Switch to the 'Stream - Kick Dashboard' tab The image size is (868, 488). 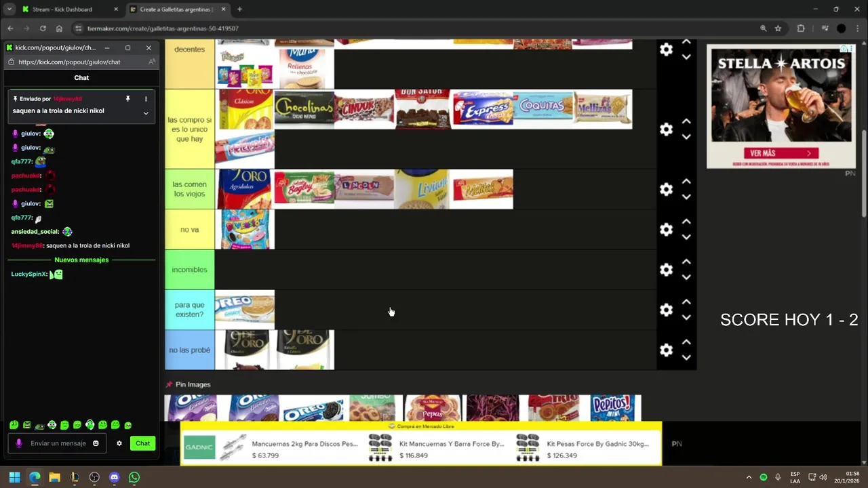coord(69,9)
